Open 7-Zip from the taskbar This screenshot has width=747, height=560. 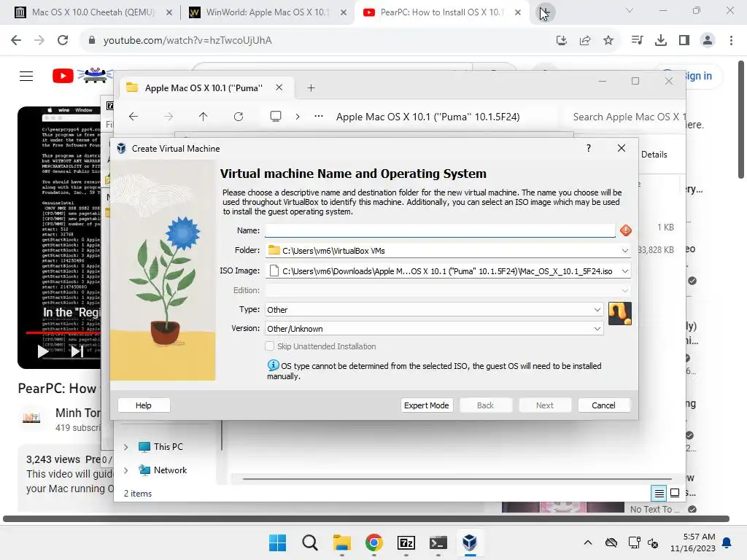point(406,542)
